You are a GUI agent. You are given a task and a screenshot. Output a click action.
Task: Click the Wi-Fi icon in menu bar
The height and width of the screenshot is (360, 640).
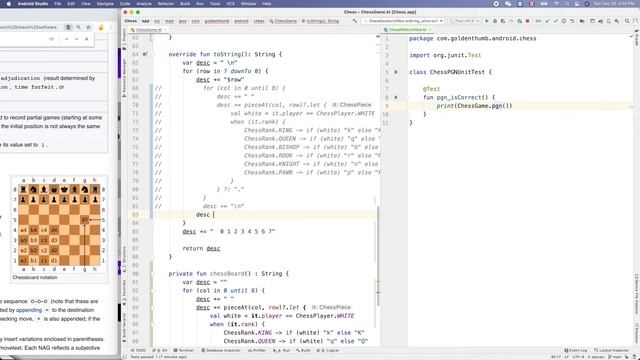pyautogui.click(x=557, y=4)
